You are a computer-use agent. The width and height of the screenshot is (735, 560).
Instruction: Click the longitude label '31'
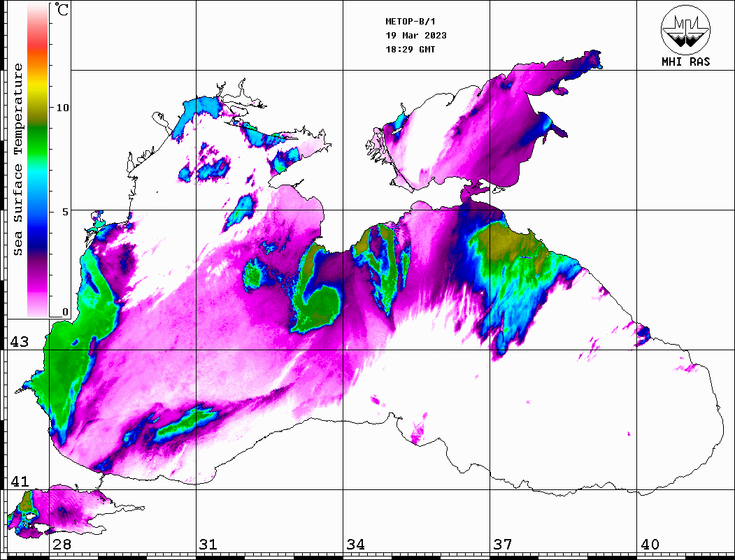pos(208,544)
